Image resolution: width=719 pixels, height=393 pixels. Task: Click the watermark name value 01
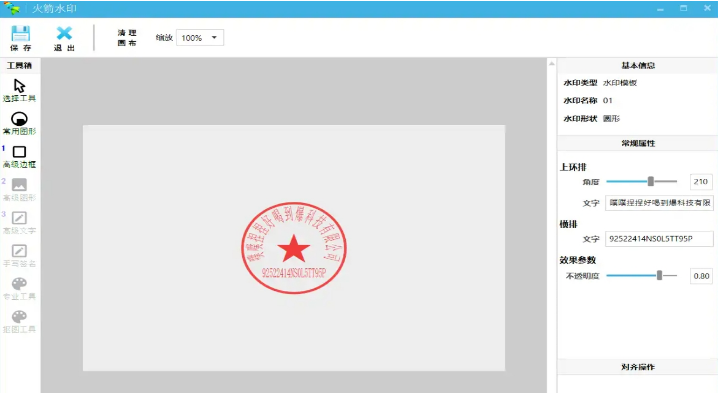point(608,100)
